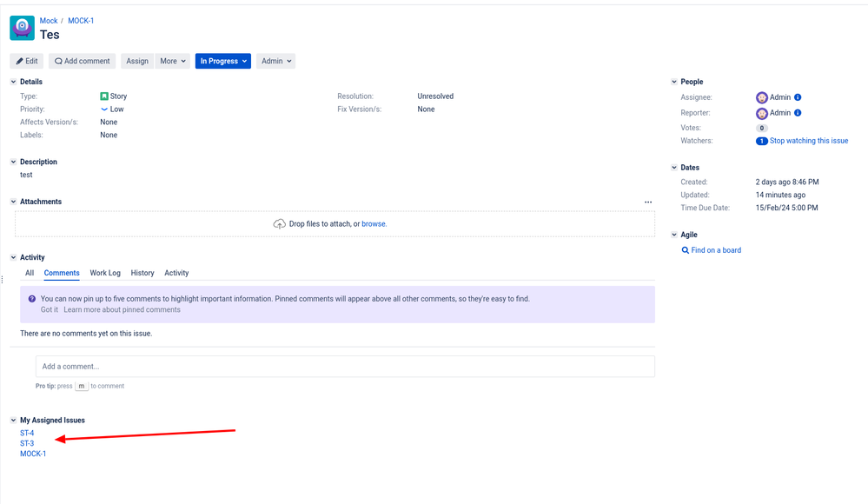The width and height of the screenshot is (868, 504).
Task: Click the Reporter Admin avatar
Action: coord(762,113)
